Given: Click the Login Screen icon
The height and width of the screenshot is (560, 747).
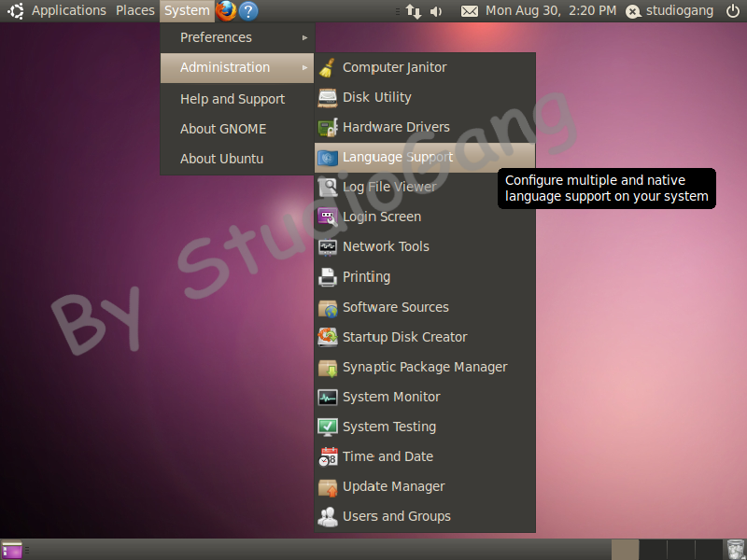Looking at the screenshot, I should (328, 217).
